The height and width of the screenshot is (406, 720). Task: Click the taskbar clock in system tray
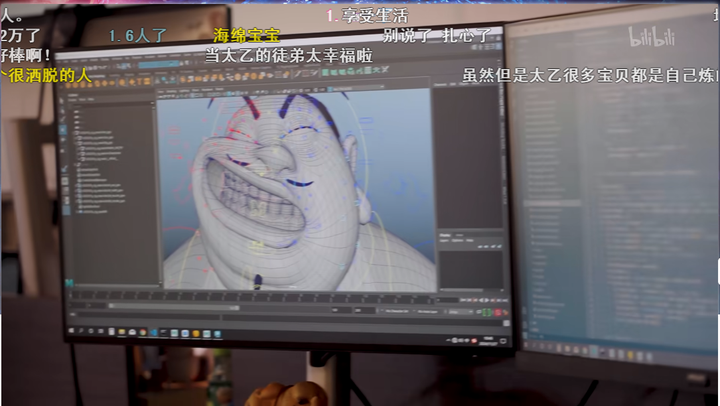(x=489, y=341)
